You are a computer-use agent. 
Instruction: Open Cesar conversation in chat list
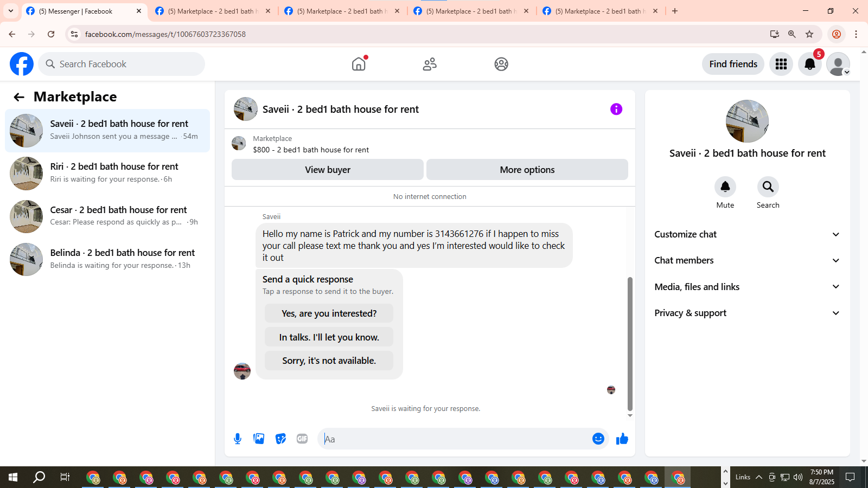tap(107, 216)
